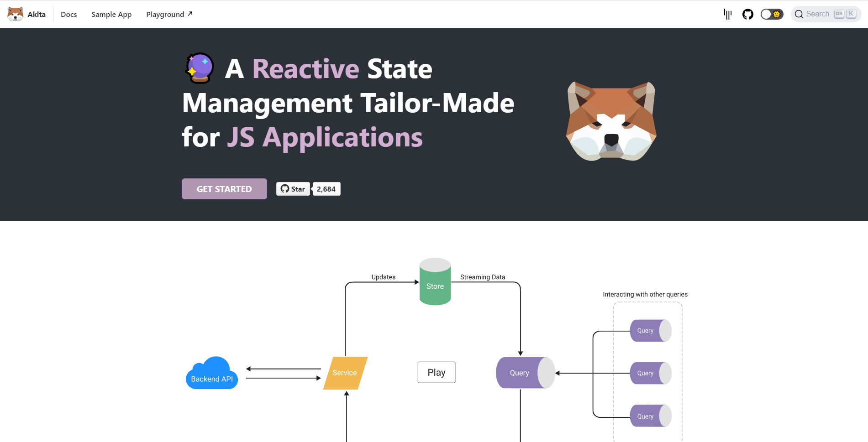This screenshot has width=868, height=442.
Task: Click the GitHub Star button
Action: pos(293,189)
